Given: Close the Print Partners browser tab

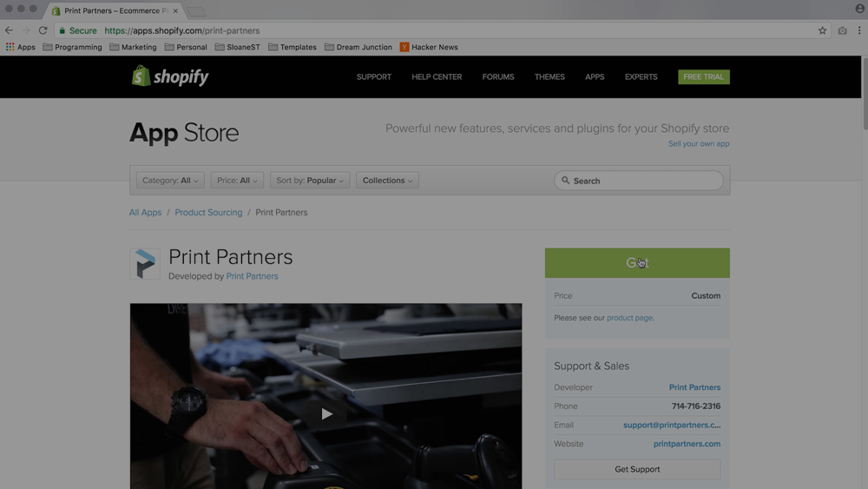Looking at the screenshot, I should [175, 10].
